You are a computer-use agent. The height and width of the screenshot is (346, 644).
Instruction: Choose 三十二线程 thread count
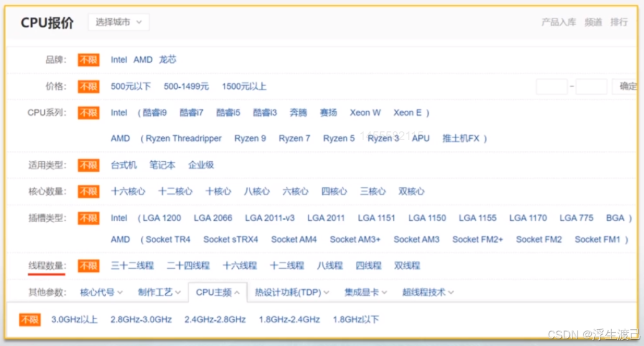tap(133, 266)
